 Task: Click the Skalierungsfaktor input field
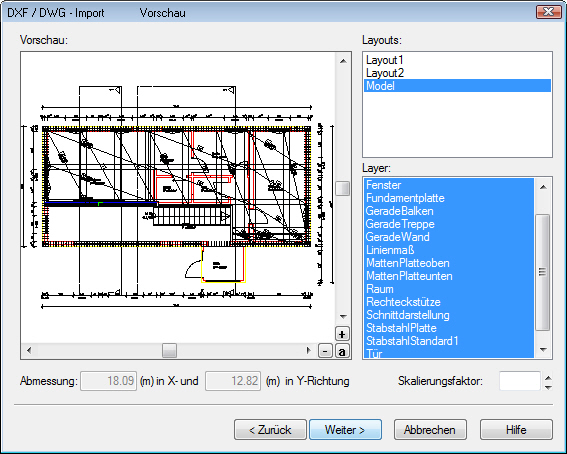coord(520,381)
